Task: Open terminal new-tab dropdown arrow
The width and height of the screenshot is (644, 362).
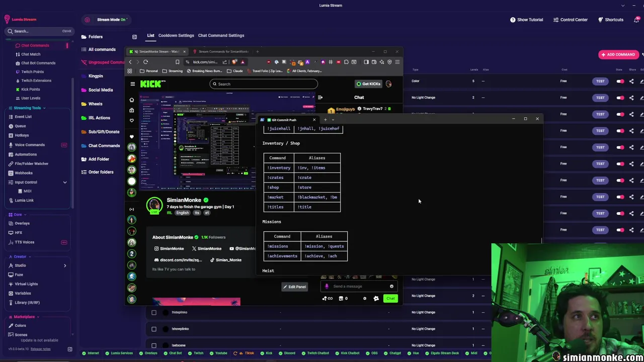Action: (333, 120)
